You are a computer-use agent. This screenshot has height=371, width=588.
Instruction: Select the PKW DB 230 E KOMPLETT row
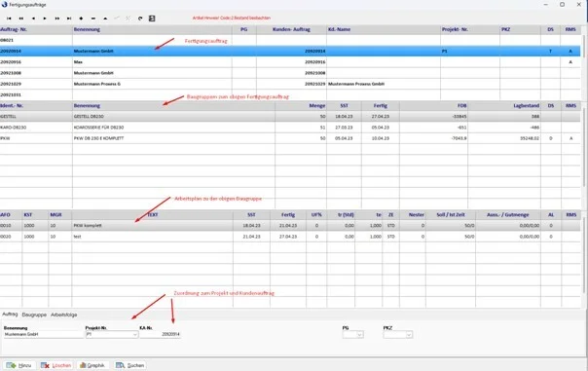click(x=290, y=138)
